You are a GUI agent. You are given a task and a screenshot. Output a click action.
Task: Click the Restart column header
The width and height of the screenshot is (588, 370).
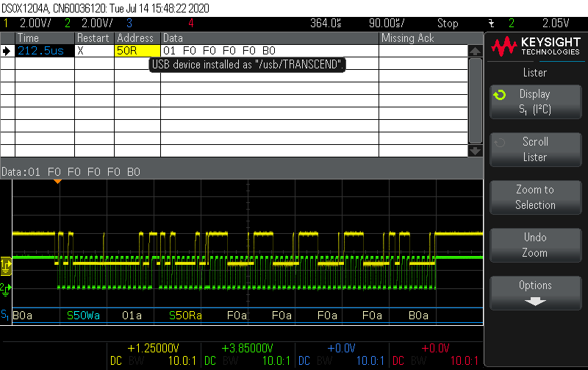[x=95, y=38]
